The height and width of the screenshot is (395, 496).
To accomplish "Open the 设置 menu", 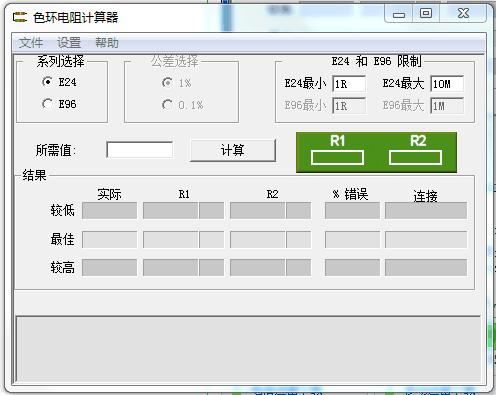I will [69, 43].
